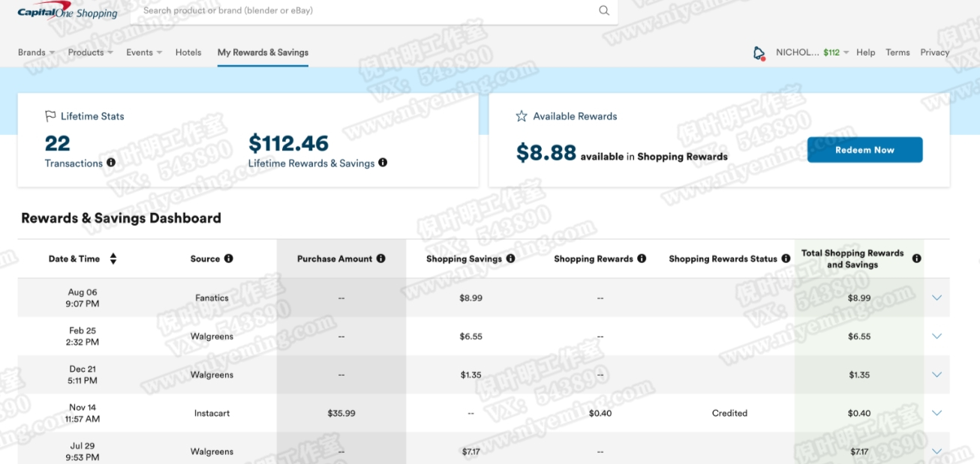Click info icon for Total Shopping Rewards and Savings
The width and height of the screenshot is (980, 464).
[x=916, y=259]
